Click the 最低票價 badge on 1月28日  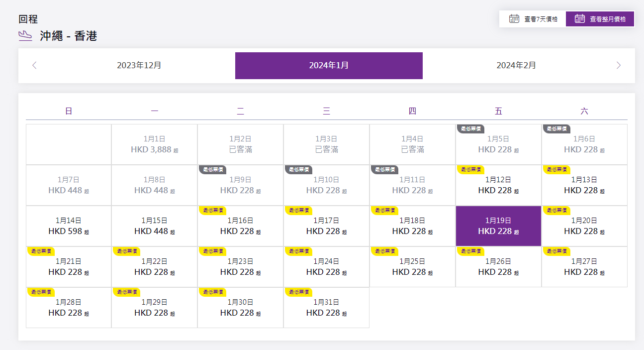click(40, 292)
